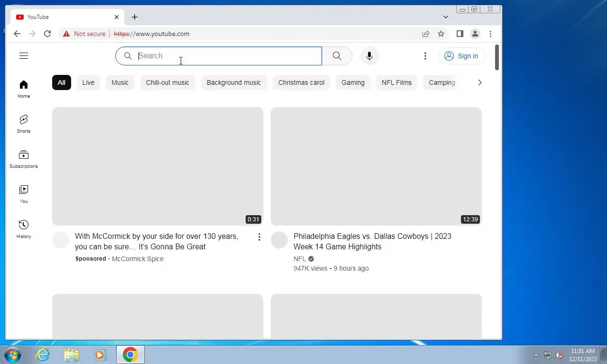Click Chrome icon in taskbar
The width and height of the screenshot is (607, 364).
pyautogui.click(x=130, y=355)
